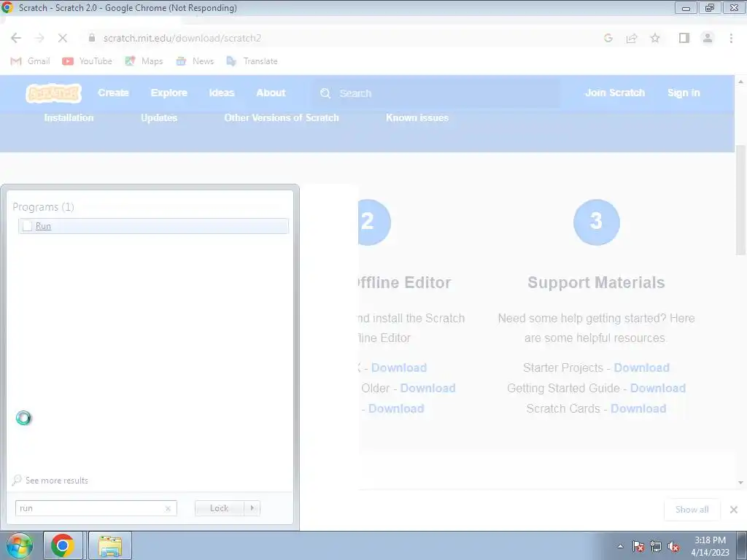This screenshot has width=747, height=560.
Task: Show hidden tray icons
Action: pos(620,547)
